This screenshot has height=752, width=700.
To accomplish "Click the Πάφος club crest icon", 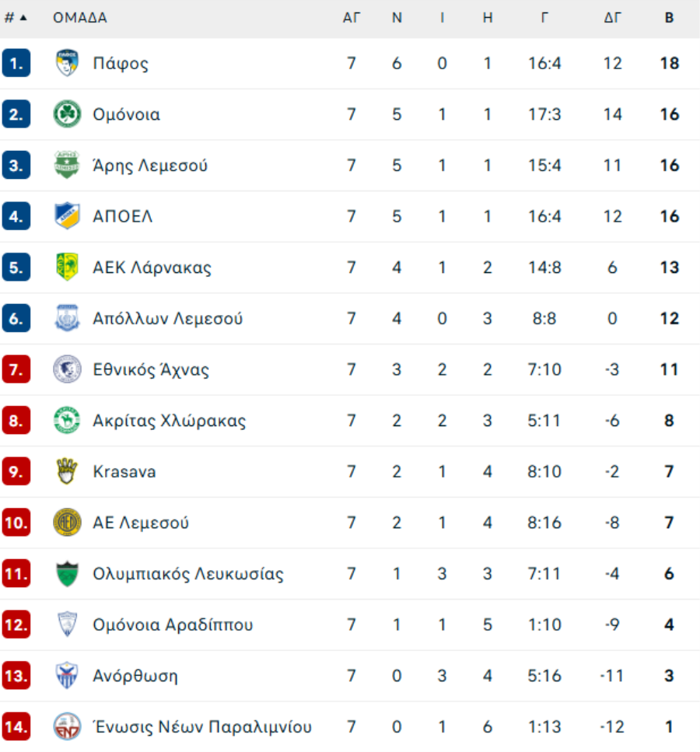I will coord(67,63).
